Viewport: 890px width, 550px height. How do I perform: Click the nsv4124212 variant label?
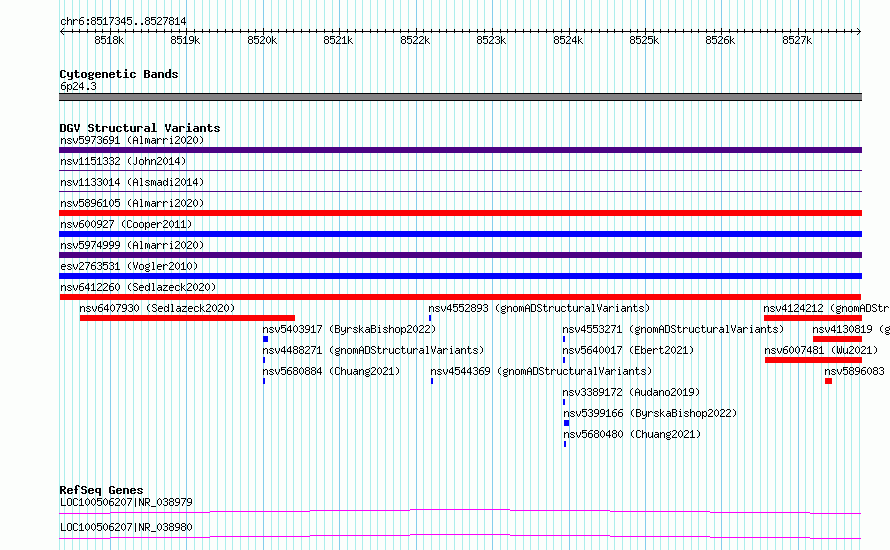tap(826, 308)
